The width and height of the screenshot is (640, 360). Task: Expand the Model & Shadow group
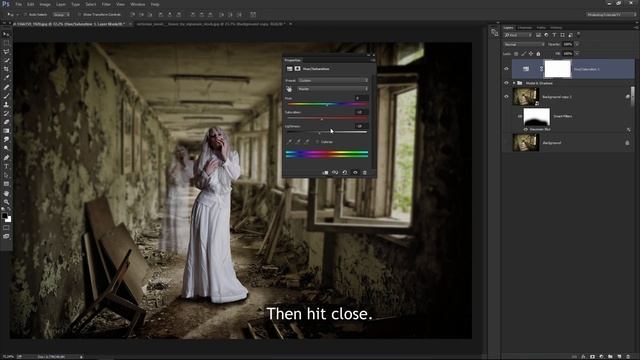pyautogui.click(x=514, y=83)
